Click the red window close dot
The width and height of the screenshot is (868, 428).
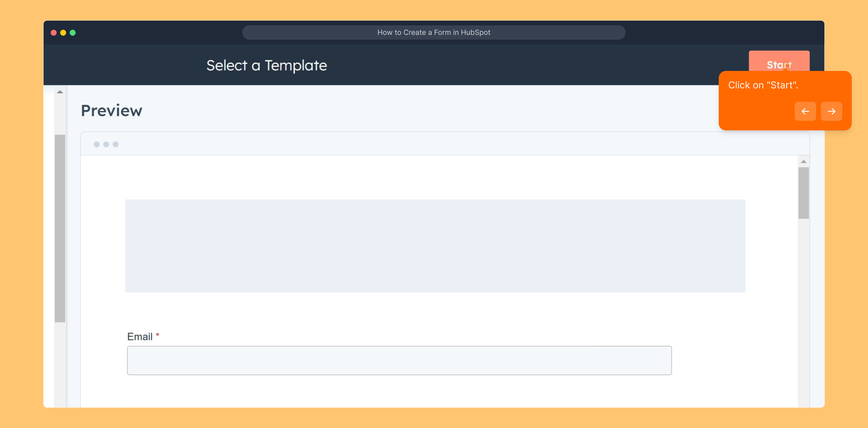(53, 32)
